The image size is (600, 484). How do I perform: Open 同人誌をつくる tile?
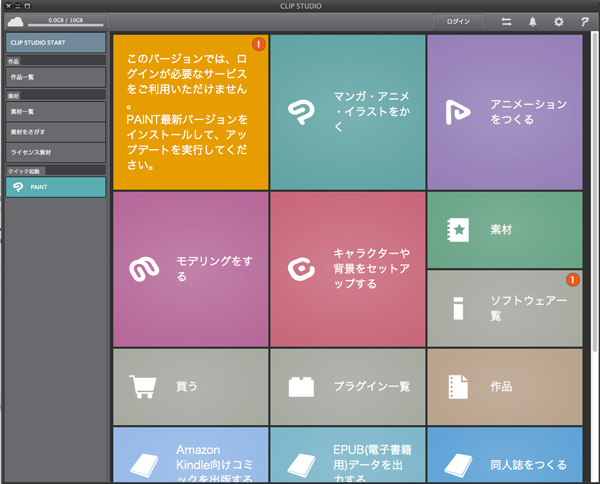pos(505,455)
